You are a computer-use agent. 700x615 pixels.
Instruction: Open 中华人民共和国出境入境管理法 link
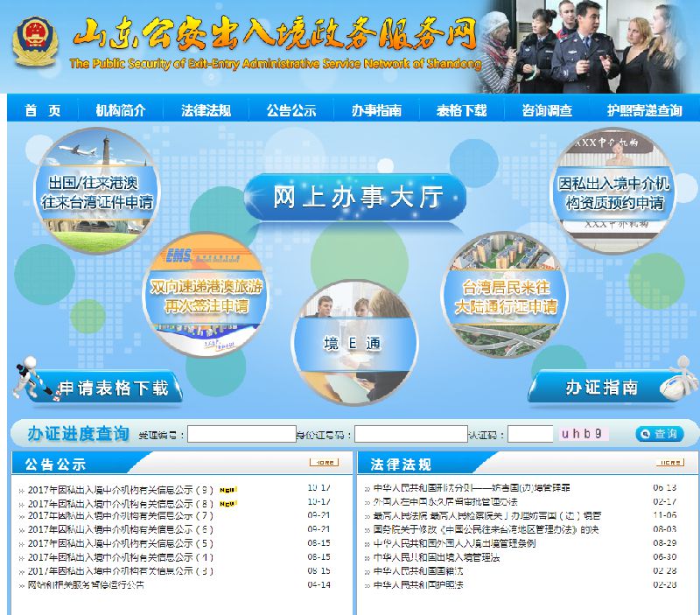click(437, 557)
